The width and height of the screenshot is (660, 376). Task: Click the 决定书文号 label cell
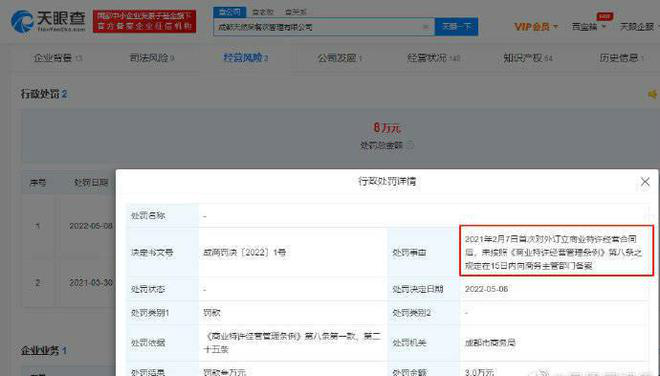tap(162, 252)
